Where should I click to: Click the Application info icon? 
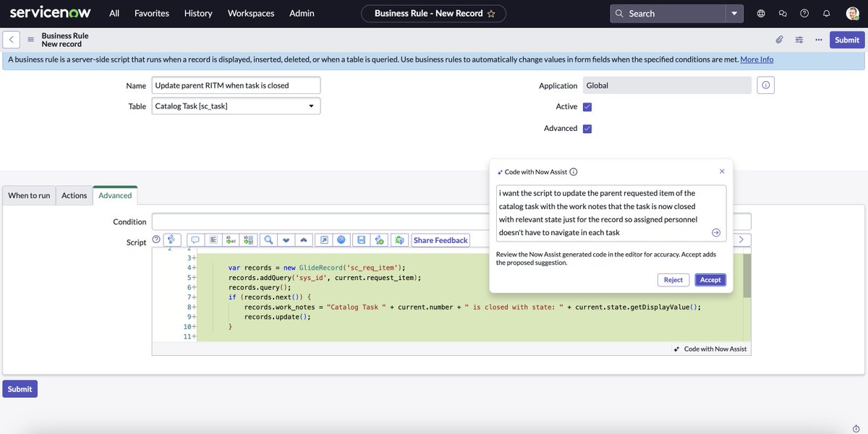[767, 85]
